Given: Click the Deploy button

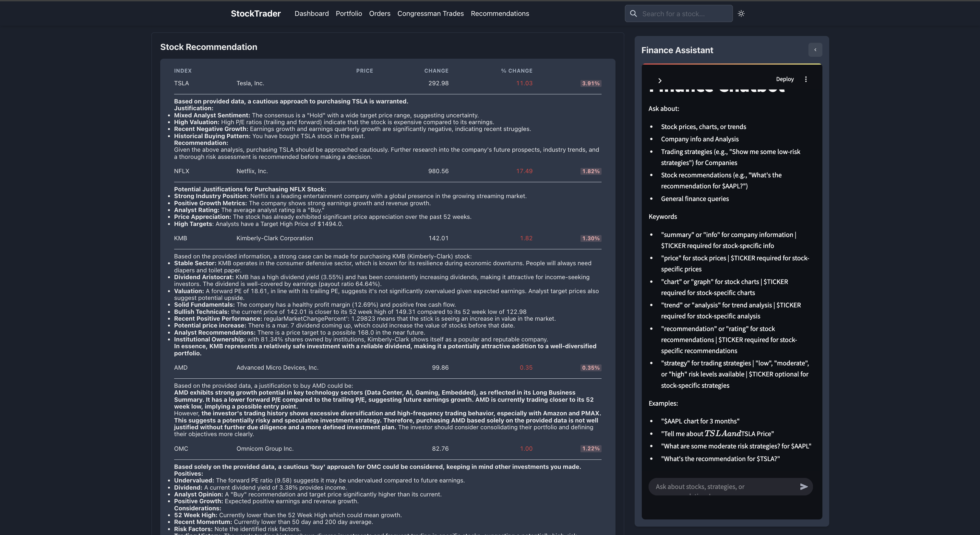Looking at the screenshot, I should [784, 79].
